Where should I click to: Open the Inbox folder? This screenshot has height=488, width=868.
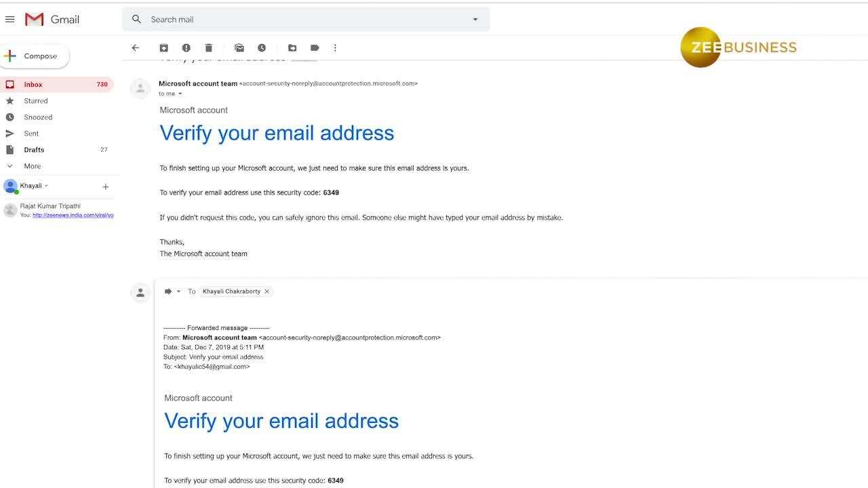pos(33,84)
